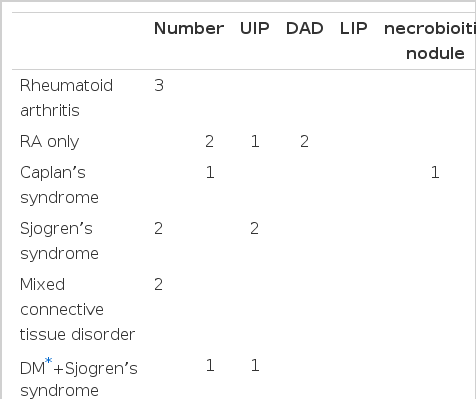The image size is (476, 399).
Task: Select the Caplan's syndrome row label
Action: [x=59, y=185]
